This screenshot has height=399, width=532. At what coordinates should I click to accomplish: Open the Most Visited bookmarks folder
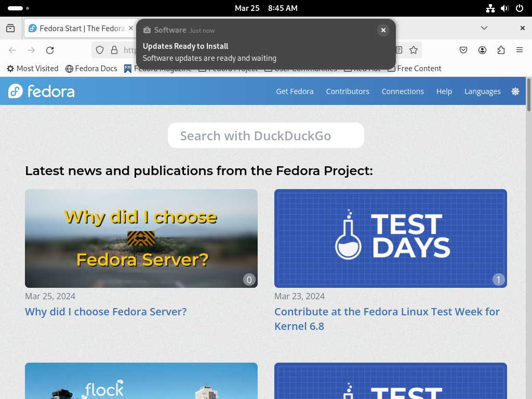click(x=33, y=69)
